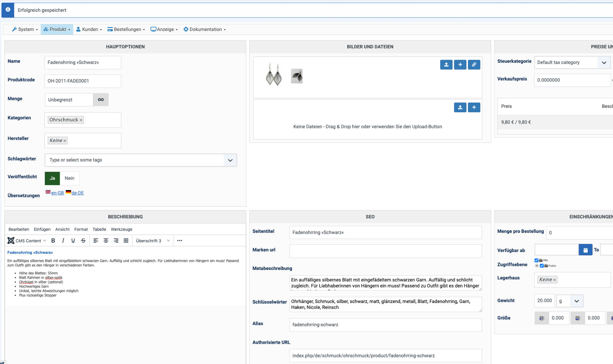Open the editor's Werkzeuge menu

121,230
